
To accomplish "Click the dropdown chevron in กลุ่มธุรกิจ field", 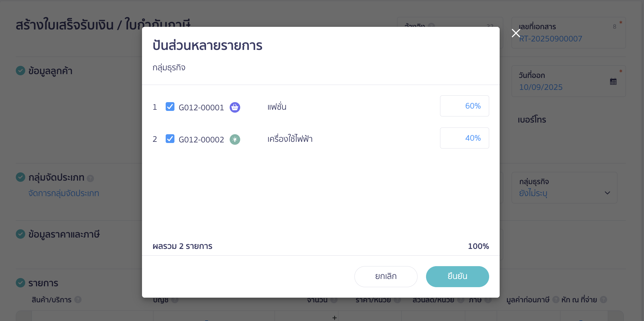I will click(607, 193).
